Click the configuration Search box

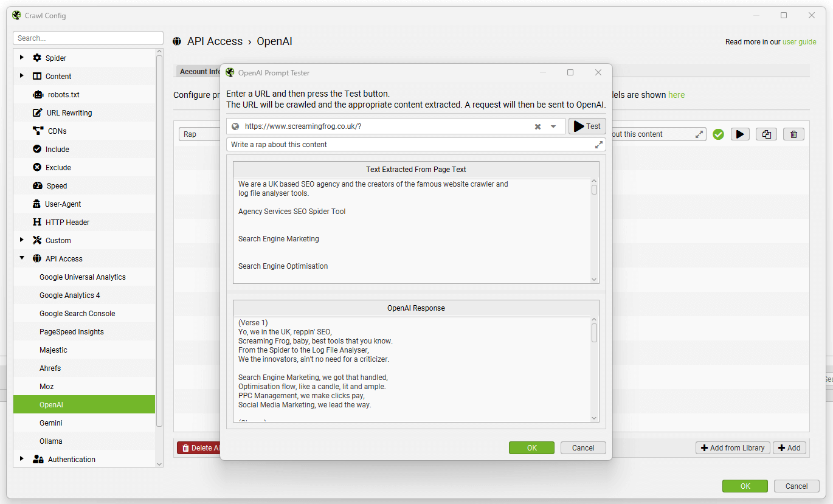point(88,38)
